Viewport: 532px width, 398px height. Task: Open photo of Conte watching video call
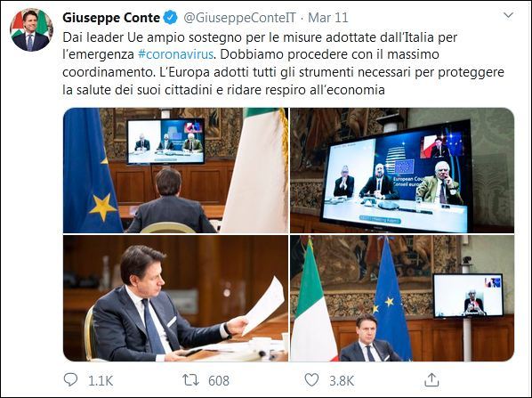tap(175, 170)
